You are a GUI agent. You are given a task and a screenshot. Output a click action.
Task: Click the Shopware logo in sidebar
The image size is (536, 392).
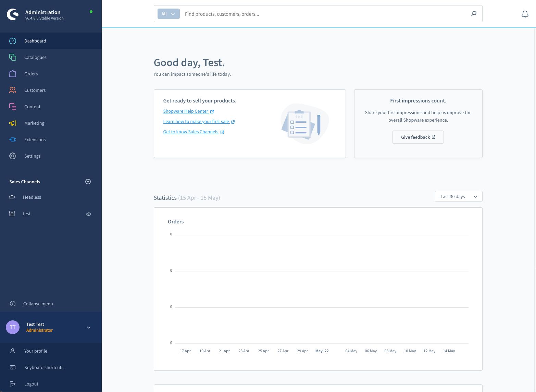pos(13,14)
